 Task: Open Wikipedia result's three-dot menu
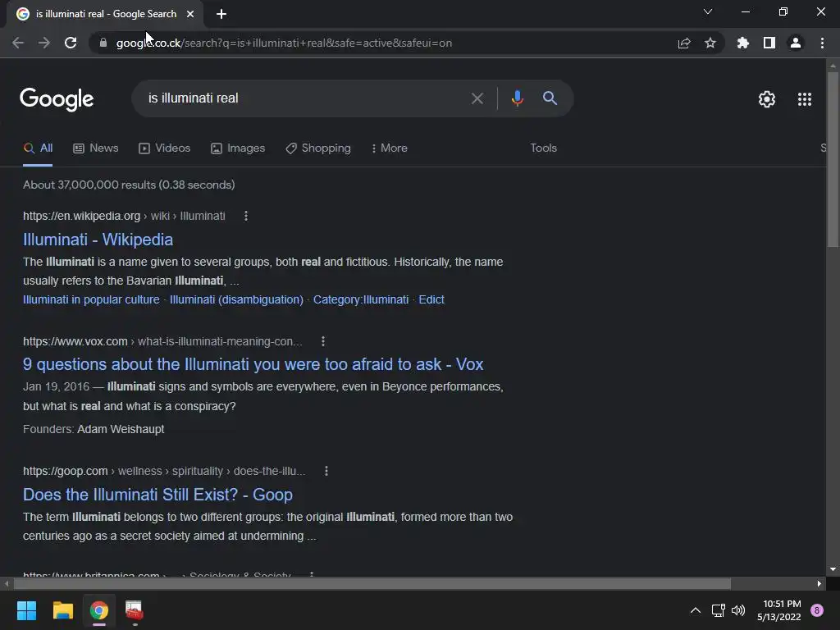(246, 216)
